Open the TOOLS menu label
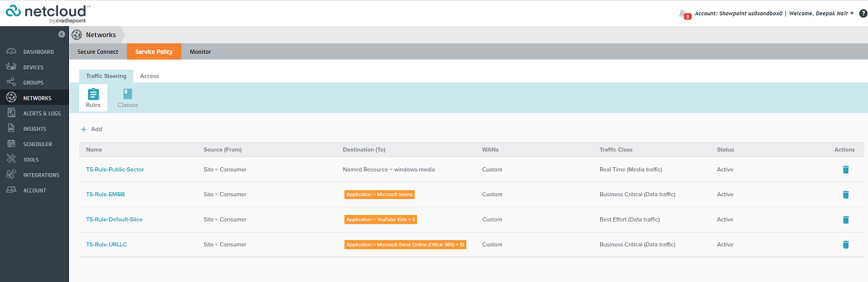 (x=31, y=160)
